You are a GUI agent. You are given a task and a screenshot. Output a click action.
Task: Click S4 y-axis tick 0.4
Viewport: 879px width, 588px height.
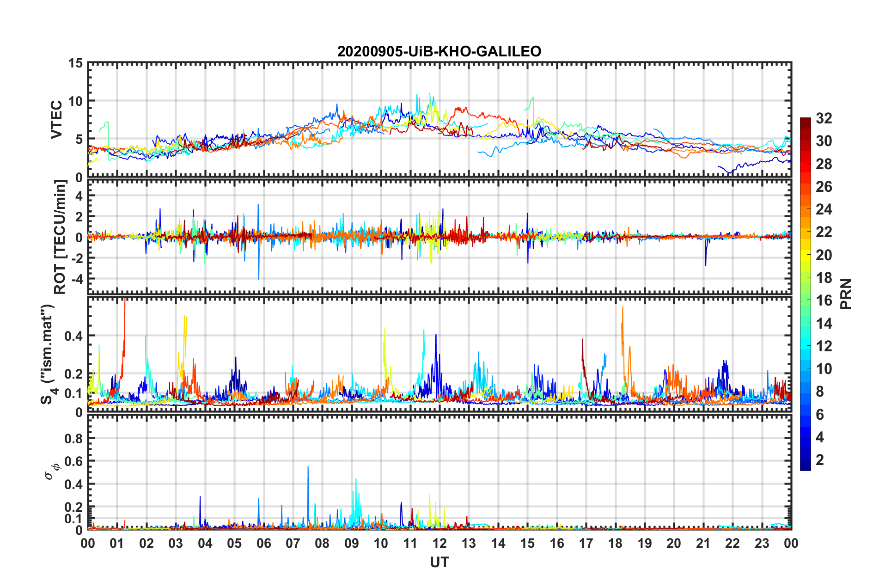(74, 336)
